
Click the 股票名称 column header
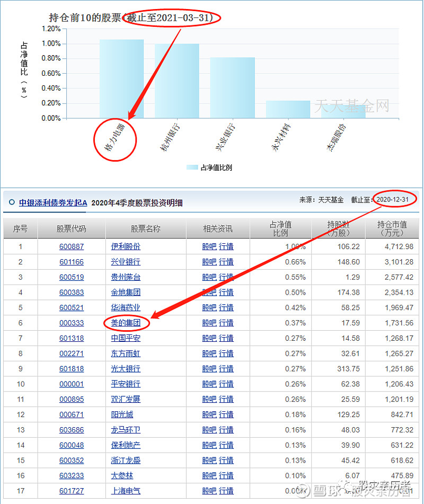pos(146,228)
